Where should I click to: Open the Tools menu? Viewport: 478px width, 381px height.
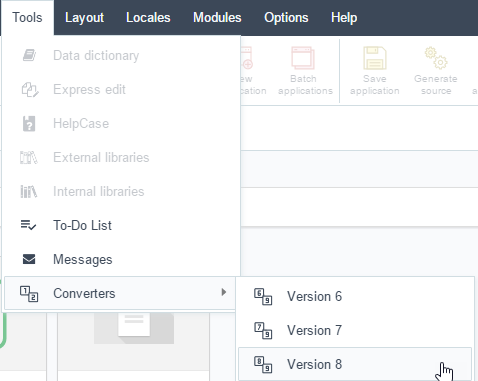[27, 18]
